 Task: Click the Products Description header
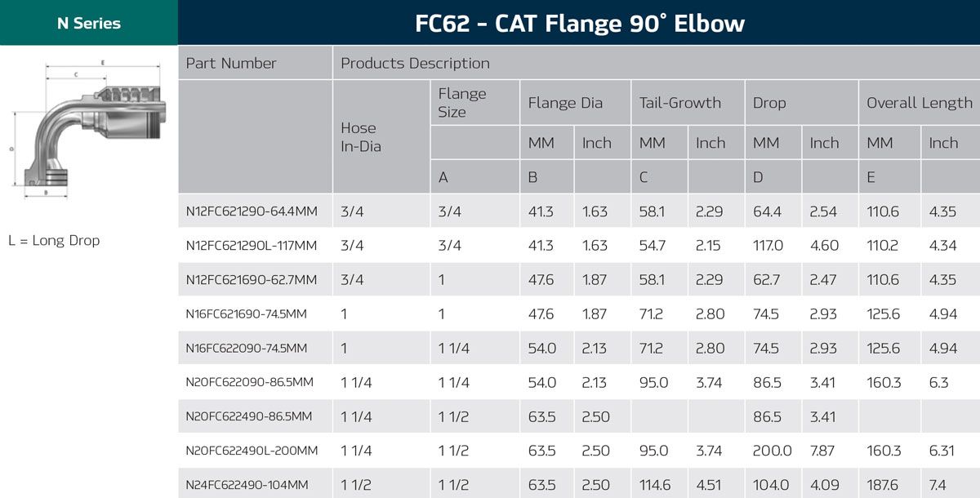coord(415,63)
